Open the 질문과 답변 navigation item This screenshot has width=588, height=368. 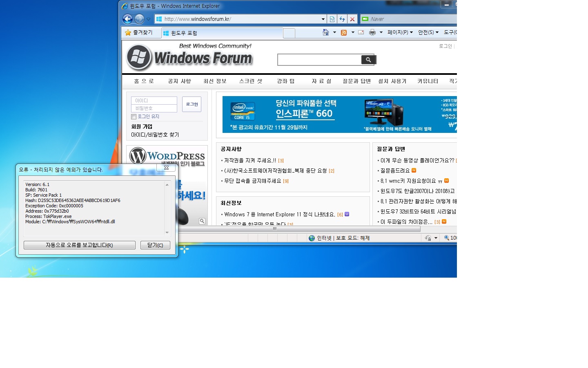point(356,81)
